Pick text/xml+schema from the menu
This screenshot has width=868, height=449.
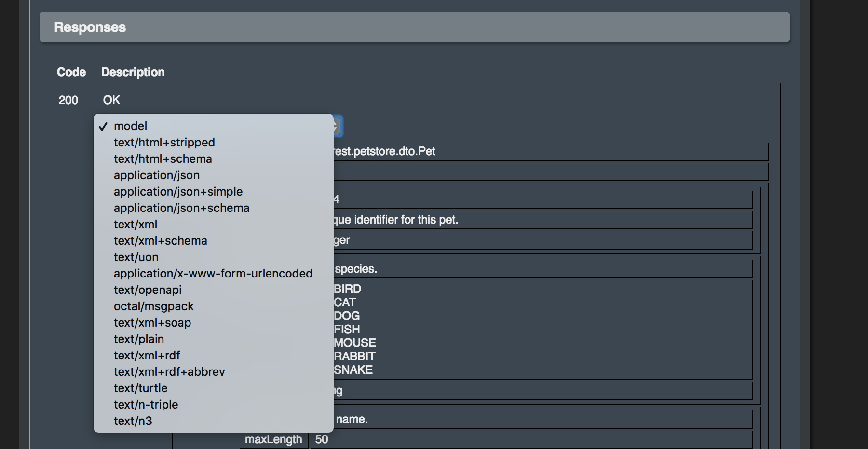point(160,241)
